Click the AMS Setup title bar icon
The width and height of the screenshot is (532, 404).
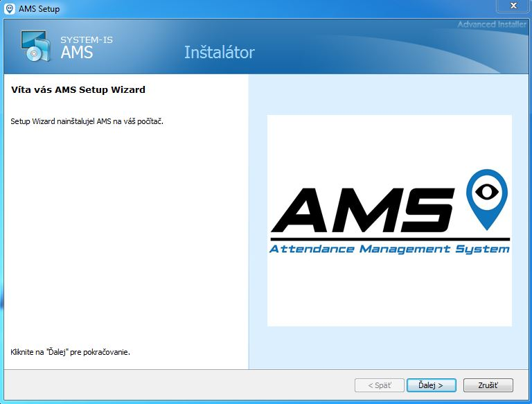click(10, 9)
